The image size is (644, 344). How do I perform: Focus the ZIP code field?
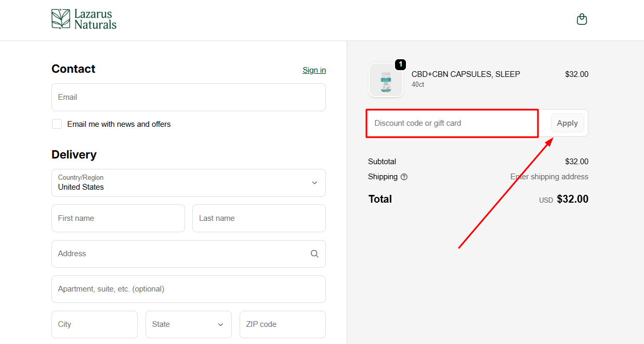283,324
